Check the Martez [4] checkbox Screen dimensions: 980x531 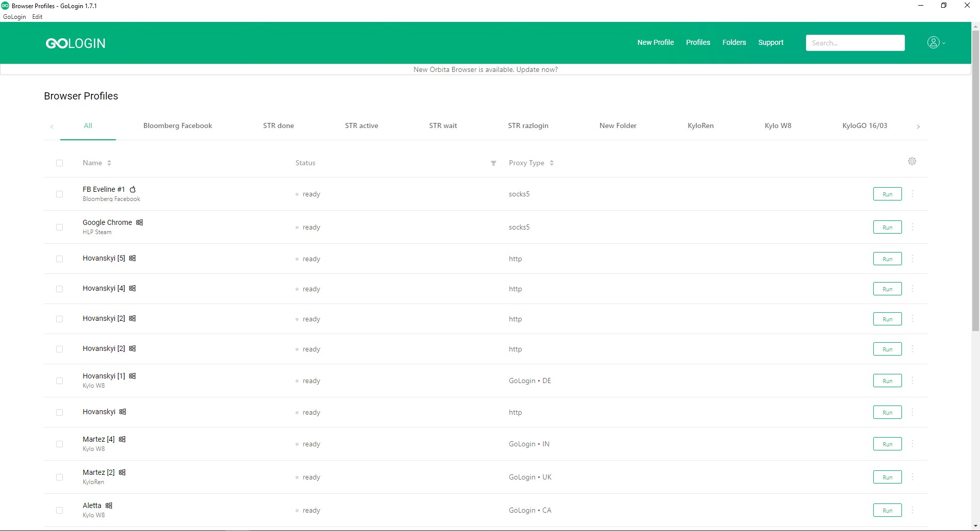(59, 444)
